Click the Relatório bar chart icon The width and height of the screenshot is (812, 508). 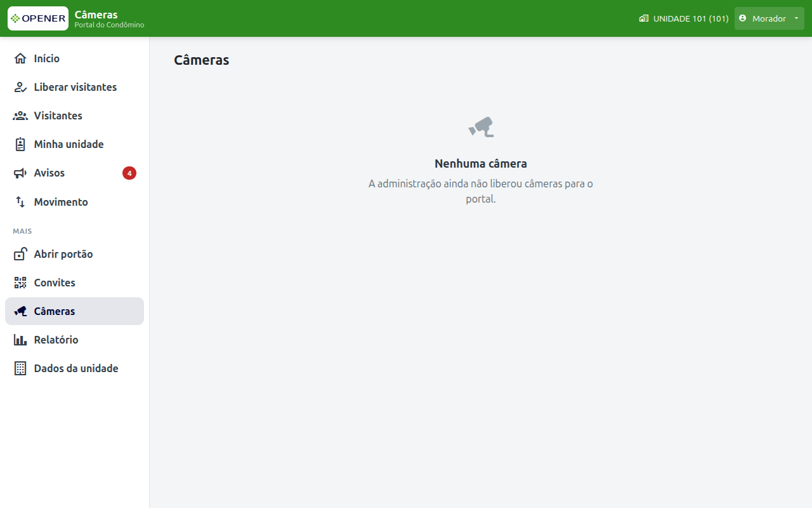[x=20, y=340]
